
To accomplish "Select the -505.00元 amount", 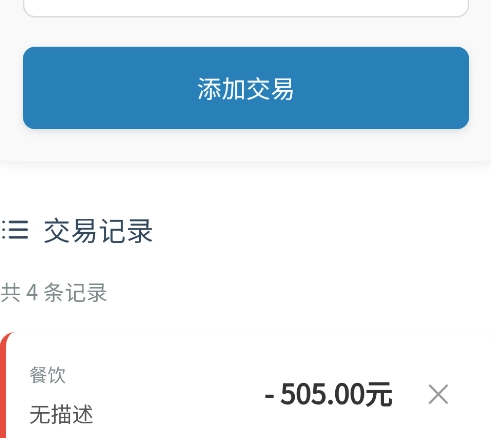I will coord(328,394).
